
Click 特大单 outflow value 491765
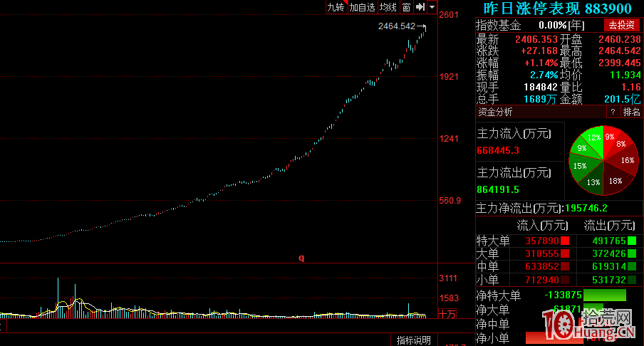(x=609, y=241)
